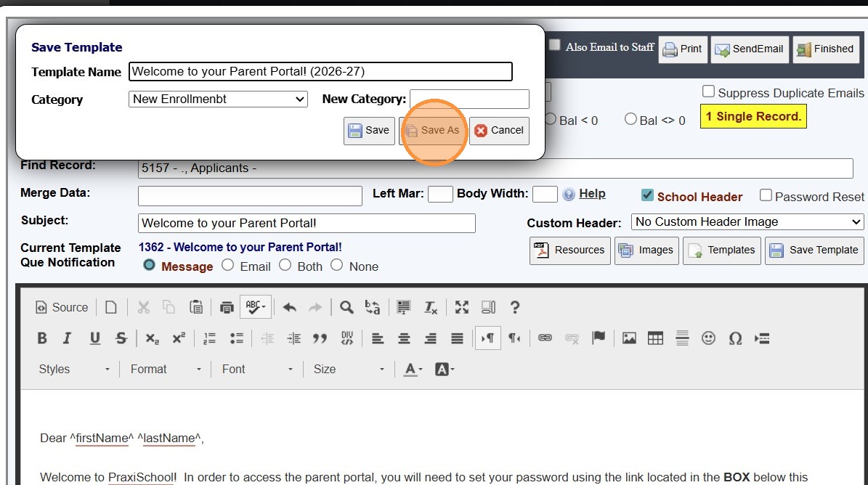Click the Select All icon
The height and width of the screenshot is (485, 868).
(404, 307)
